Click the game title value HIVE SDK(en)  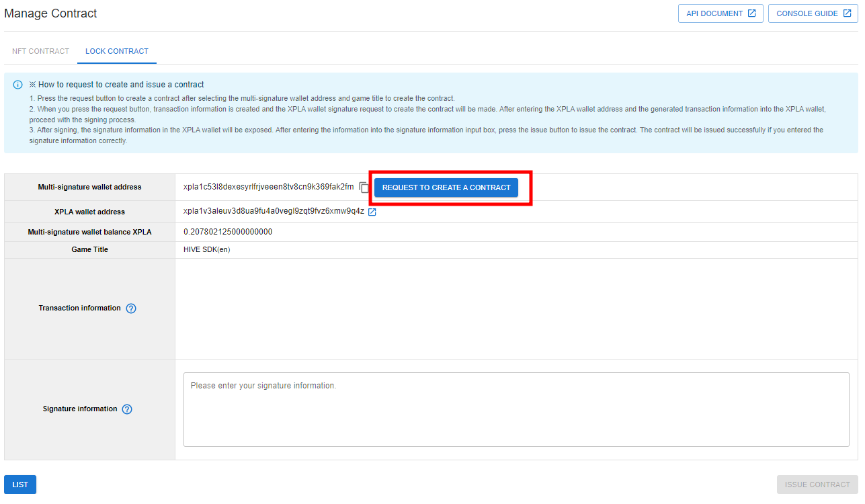pos(207,249)
